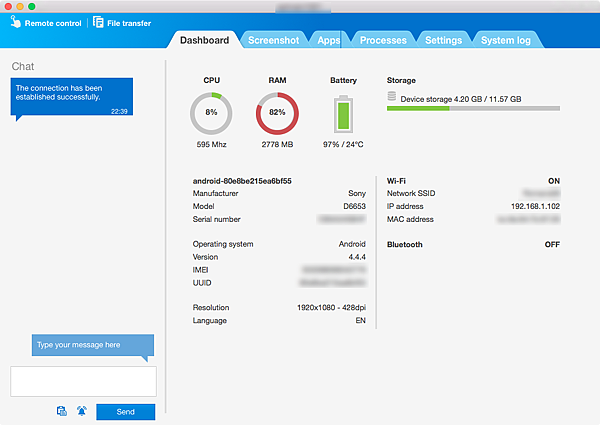Screen dimensions: 600x425
Task: Click the Model value D6653
Action: 354,206
